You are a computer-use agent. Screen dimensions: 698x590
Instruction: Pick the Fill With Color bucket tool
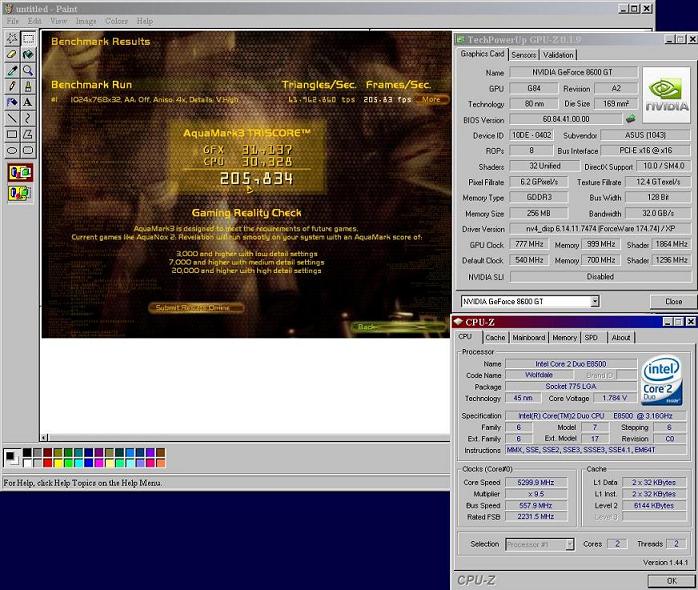coord(28,55)
